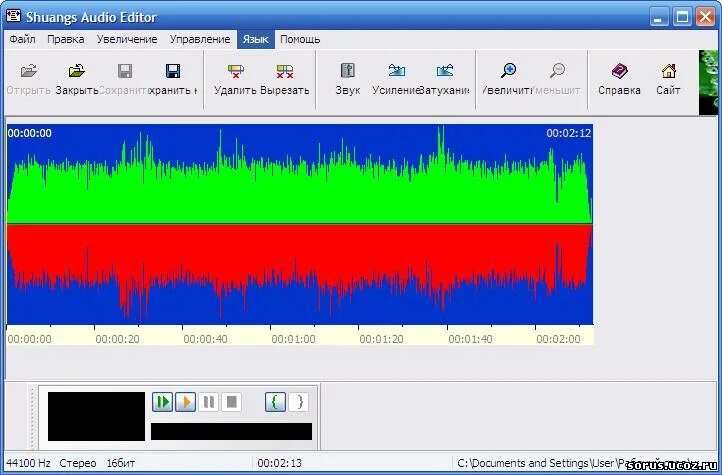Screen dimensions: 722x475
Task: Click the Открыть (Open) toolbar icon
Action: click(29, 71)
